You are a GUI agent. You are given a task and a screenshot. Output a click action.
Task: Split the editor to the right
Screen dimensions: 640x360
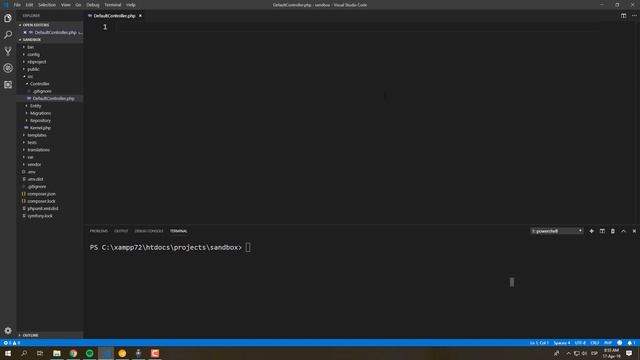coord(623,16)
